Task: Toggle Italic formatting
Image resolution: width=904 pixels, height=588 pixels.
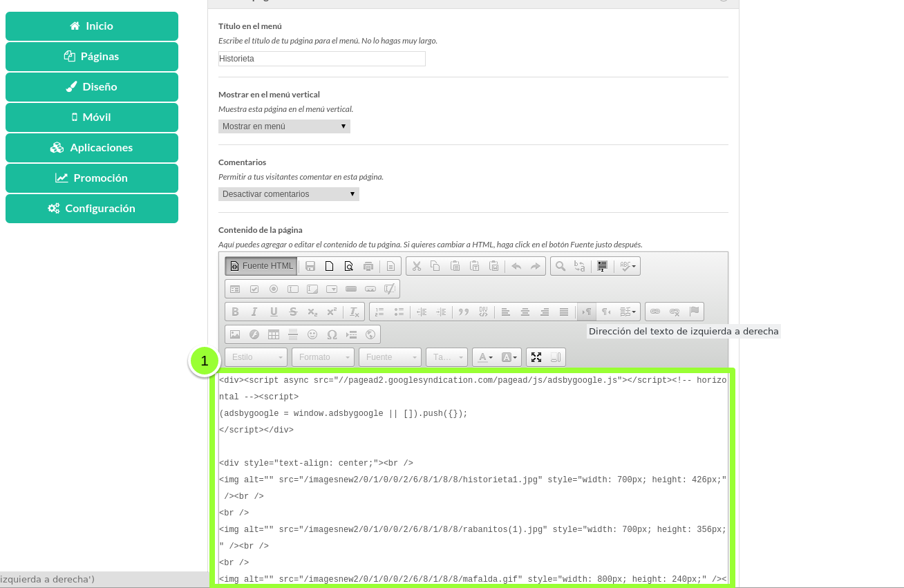Action: point(254,312)
